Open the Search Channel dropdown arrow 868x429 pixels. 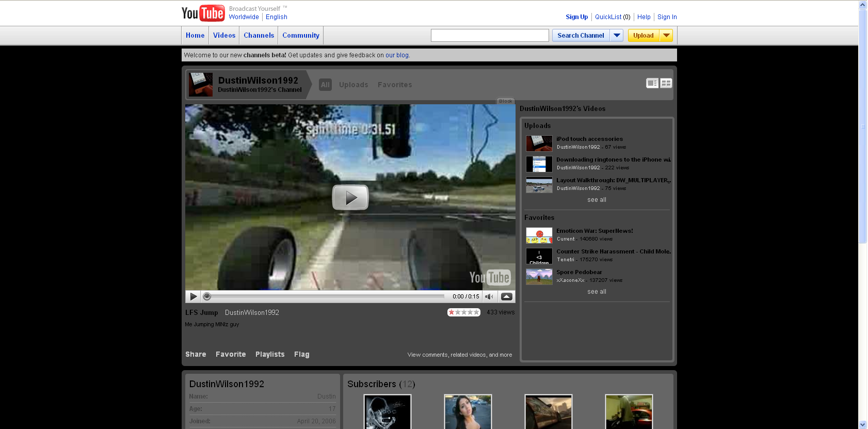click(617, 35)
